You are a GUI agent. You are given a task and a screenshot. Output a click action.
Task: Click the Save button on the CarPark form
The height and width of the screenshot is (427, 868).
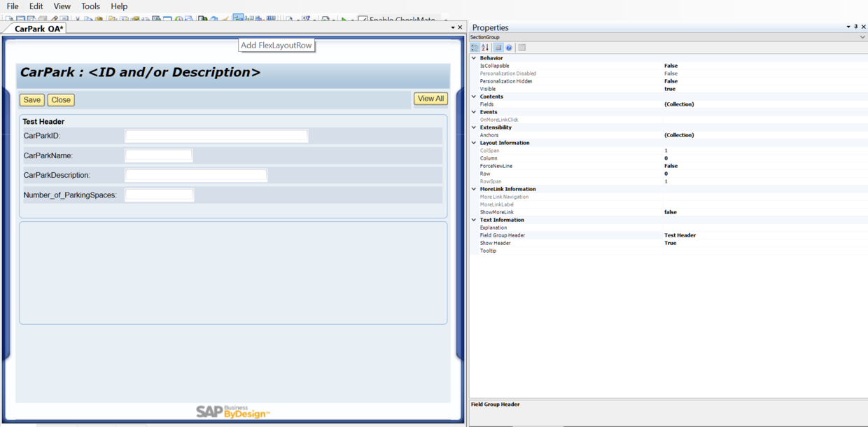pyautogui.click(x=31, y=99)
